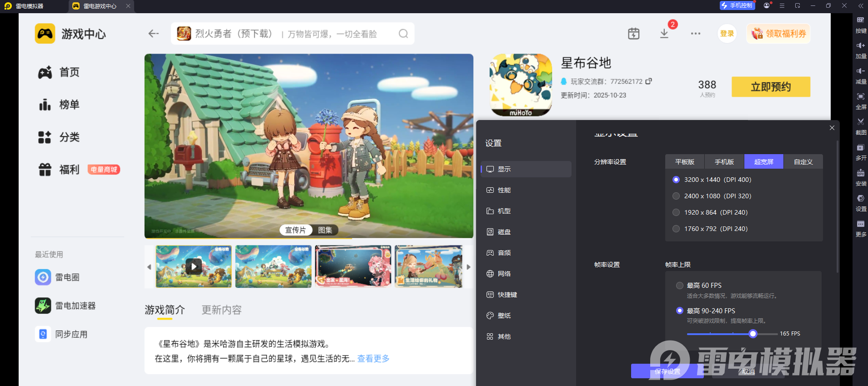The width and height of the screenshot is (868, 386).
Task: Go back using the arrow beside search
Action: (x=153, y=34)
